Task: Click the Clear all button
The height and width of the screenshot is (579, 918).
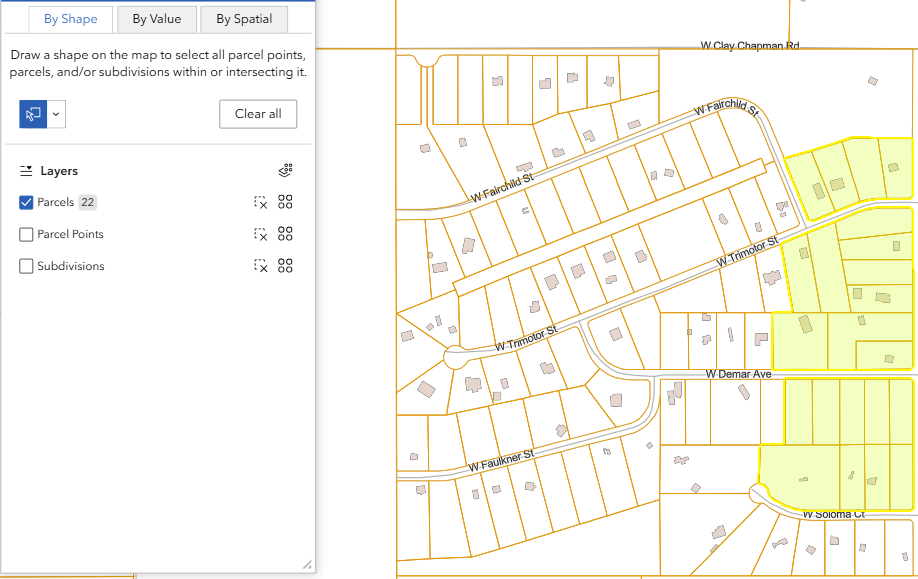Action: [x=258, y=113]
